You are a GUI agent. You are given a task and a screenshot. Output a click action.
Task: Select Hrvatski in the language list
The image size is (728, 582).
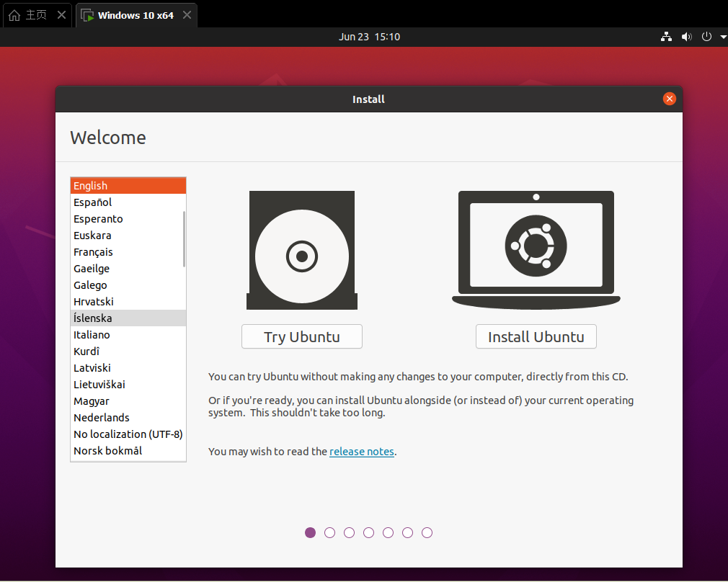pyautogui.click(x=127, y=302)
